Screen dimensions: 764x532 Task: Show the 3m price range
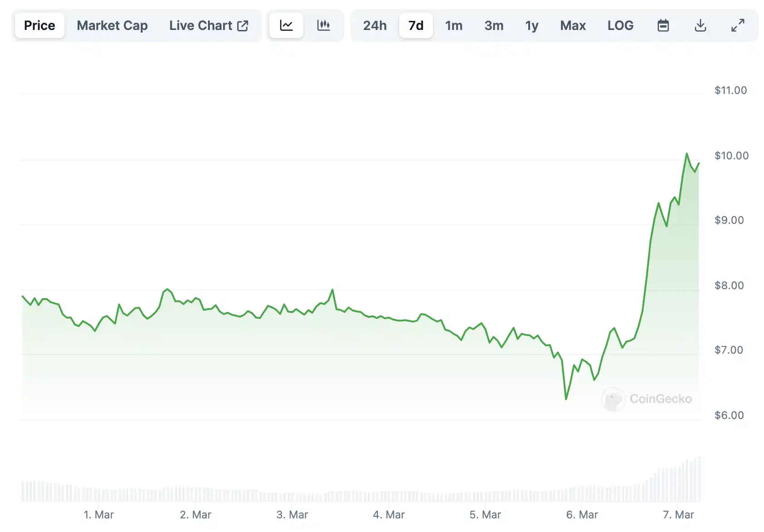494,25
